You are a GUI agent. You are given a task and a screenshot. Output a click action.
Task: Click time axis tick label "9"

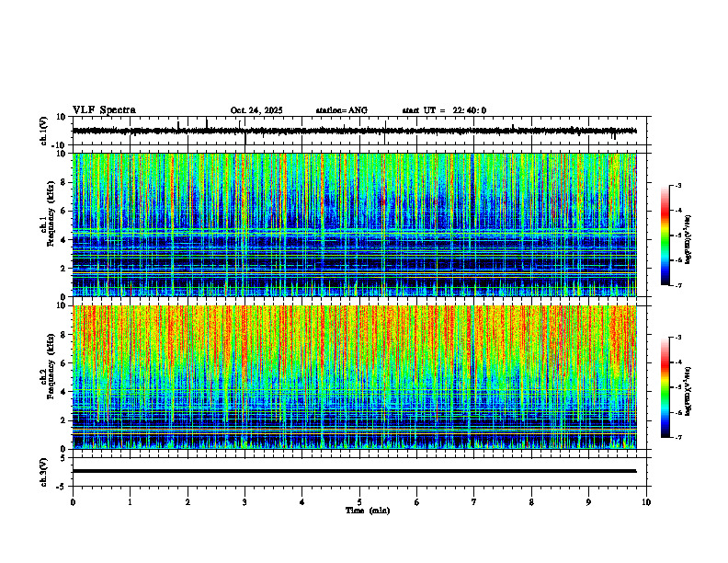click(x=588, y=502)
